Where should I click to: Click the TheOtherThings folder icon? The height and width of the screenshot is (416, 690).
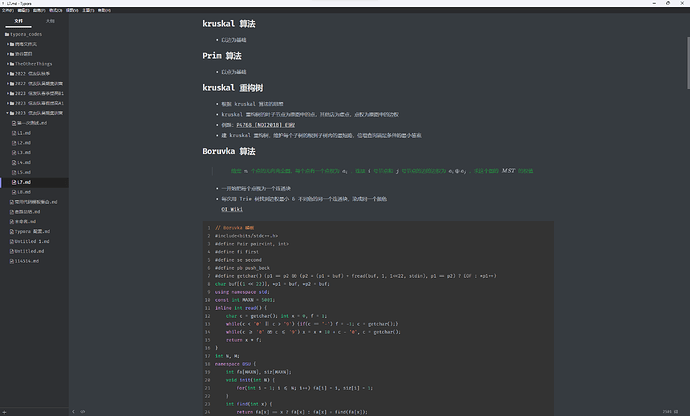(12, 64)
